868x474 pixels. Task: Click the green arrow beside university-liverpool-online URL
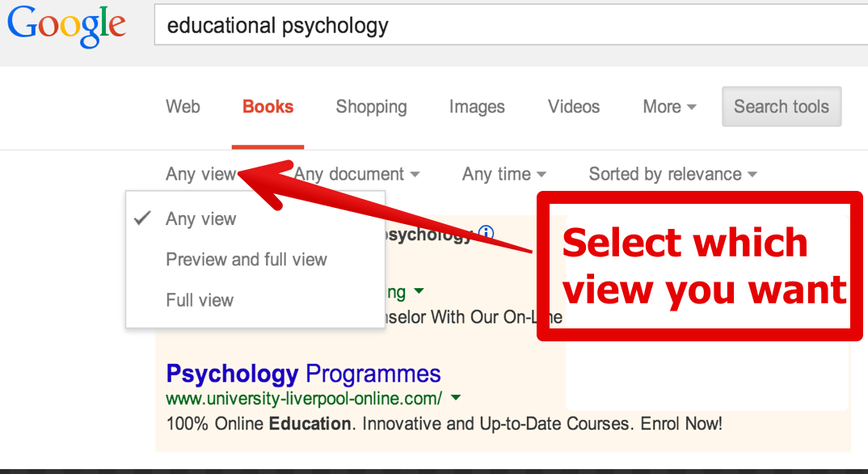click(456, 398)
